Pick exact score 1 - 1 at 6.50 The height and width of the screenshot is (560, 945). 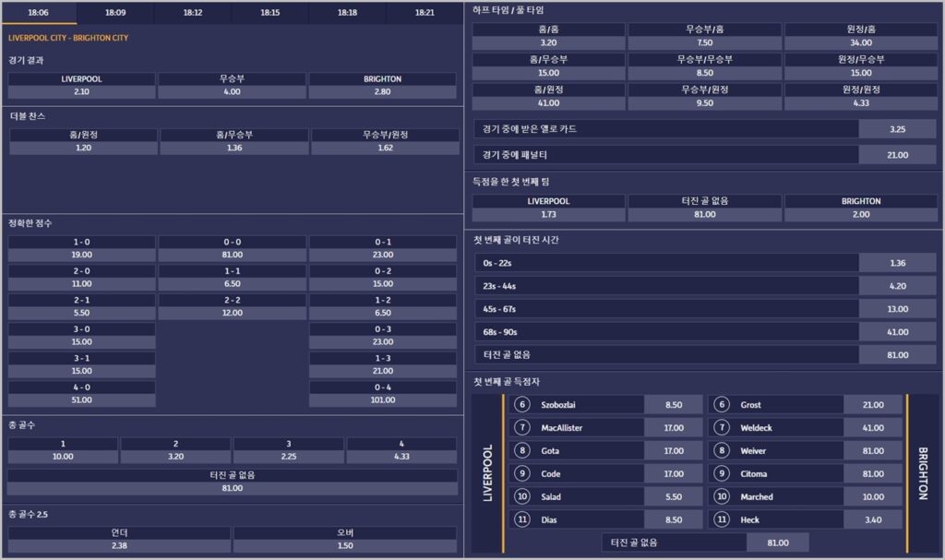[x=232, y=278]
